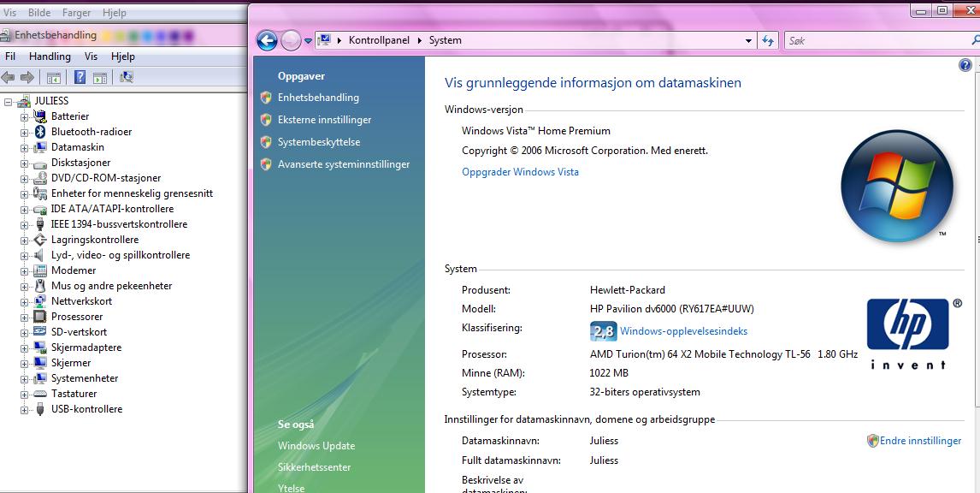The image size is (980, 493).
Task: Select the Skjermer tree item
Action: 71,363
